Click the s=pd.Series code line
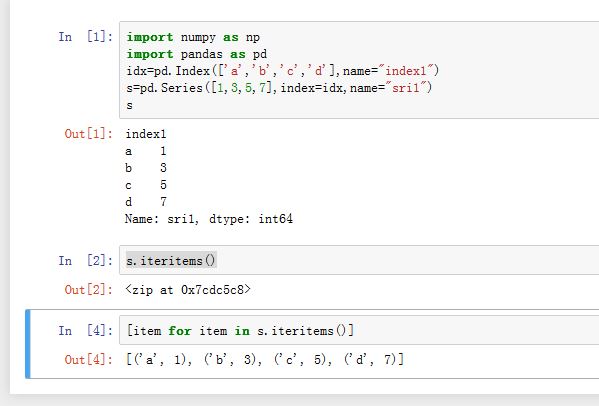This screenshot has width=599, height=406. pyautogui.click(x=279, y=87)
